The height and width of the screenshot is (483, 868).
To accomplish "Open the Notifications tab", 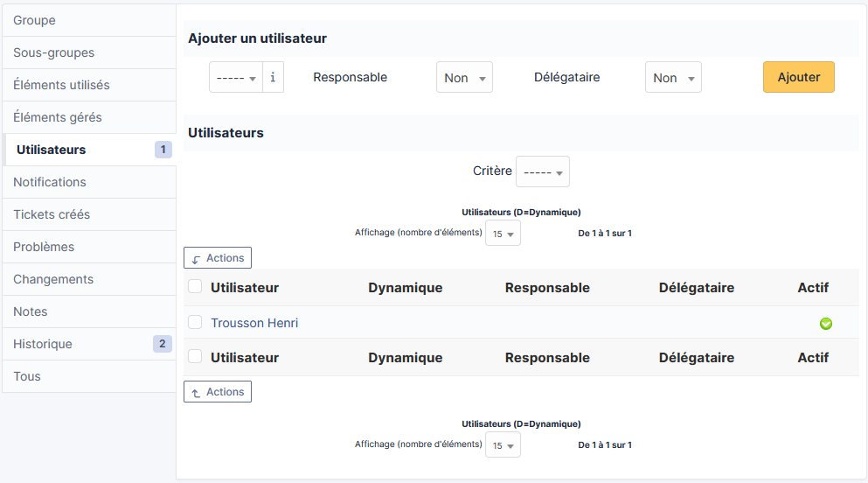I will pyautogui.click(x=89, y=182).
